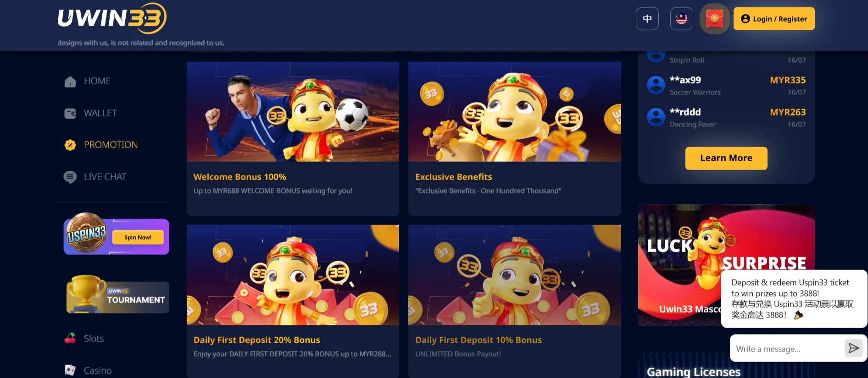Open the Malaysia flag country selector
Viewport: 868px width, 378px height.
point(681,19)
